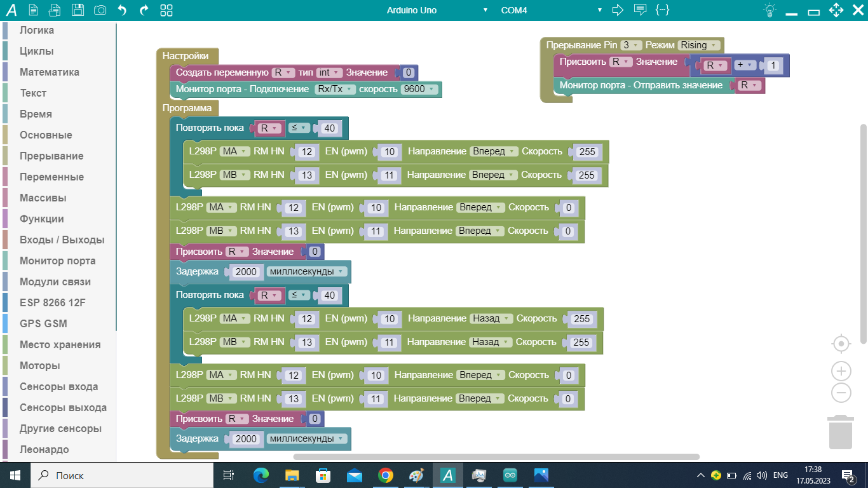Viewport: 868px width, 488px height.
Task: Open the Rising mode dropdown
Action: click(x=699, y=45)
